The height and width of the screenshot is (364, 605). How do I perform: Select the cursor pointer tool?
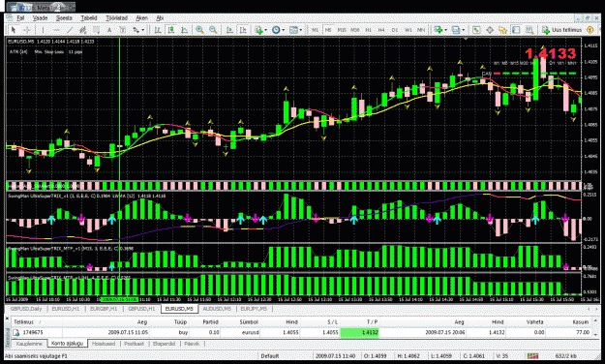14,30
